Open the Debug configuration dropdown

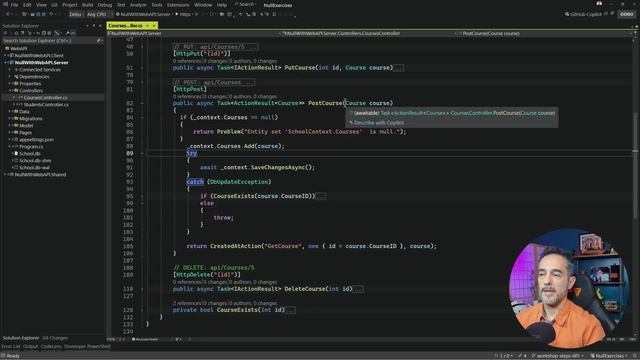click(x=76, y=14)
